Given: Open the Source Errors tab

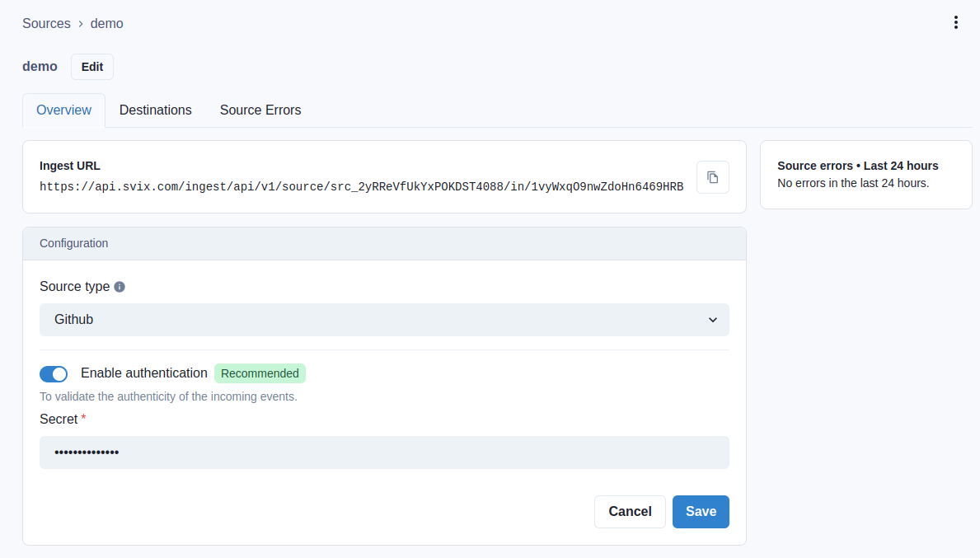Looking at the screenshot, I should coord(260,110).
